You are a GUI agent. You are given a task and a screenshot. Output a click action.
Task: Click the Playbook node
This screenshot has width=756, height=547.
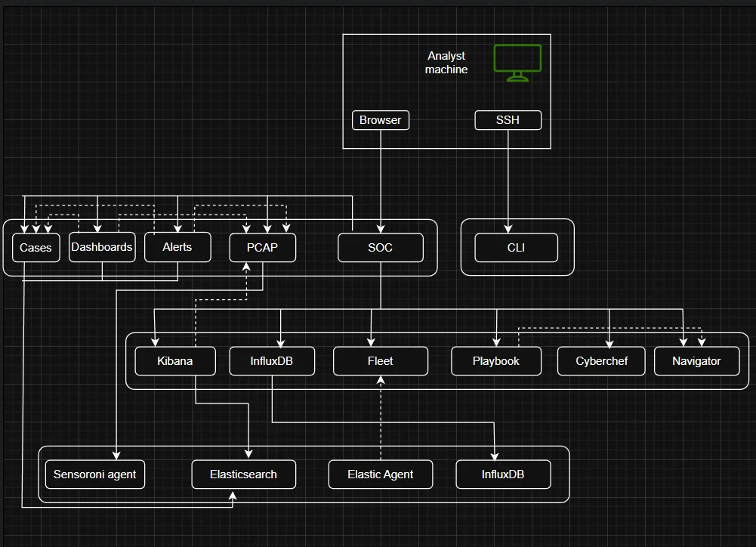tap(496, 361)
